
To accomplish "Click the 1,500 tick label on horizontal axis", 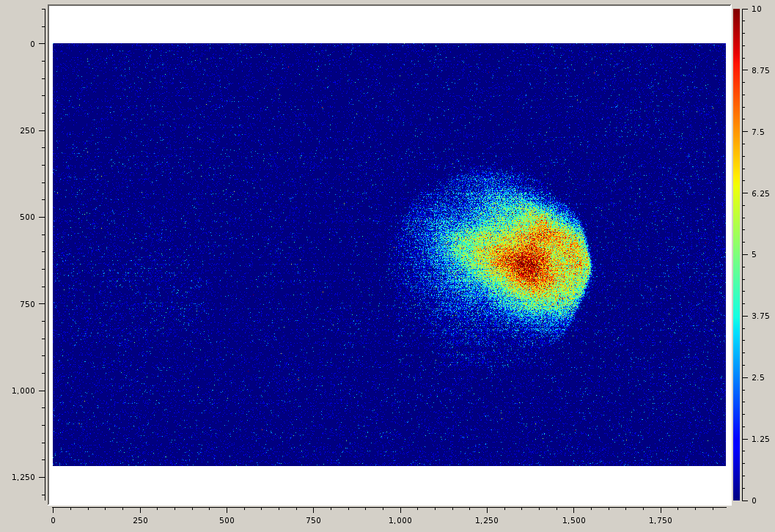I will pos(573,520).
